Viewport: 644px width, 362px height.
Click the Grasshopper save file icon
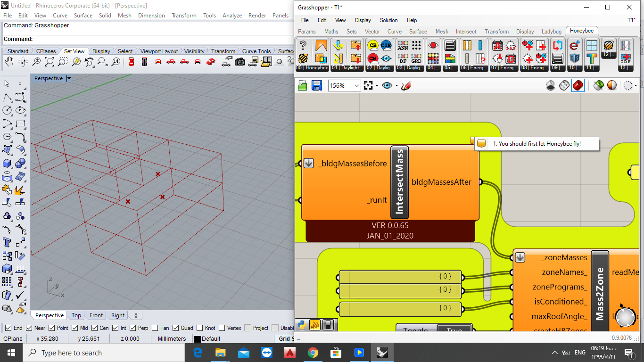coord(317,85)
